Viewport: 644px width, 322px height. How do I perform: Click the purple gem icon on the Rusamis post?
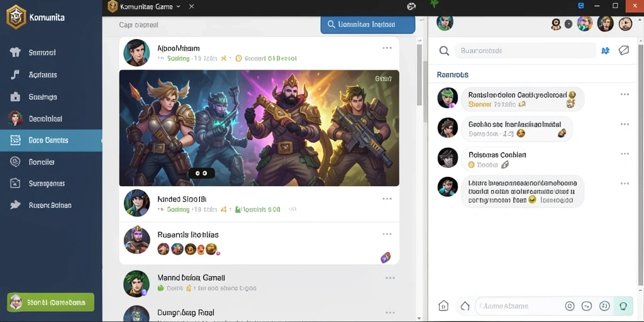[x=386, y=257]
